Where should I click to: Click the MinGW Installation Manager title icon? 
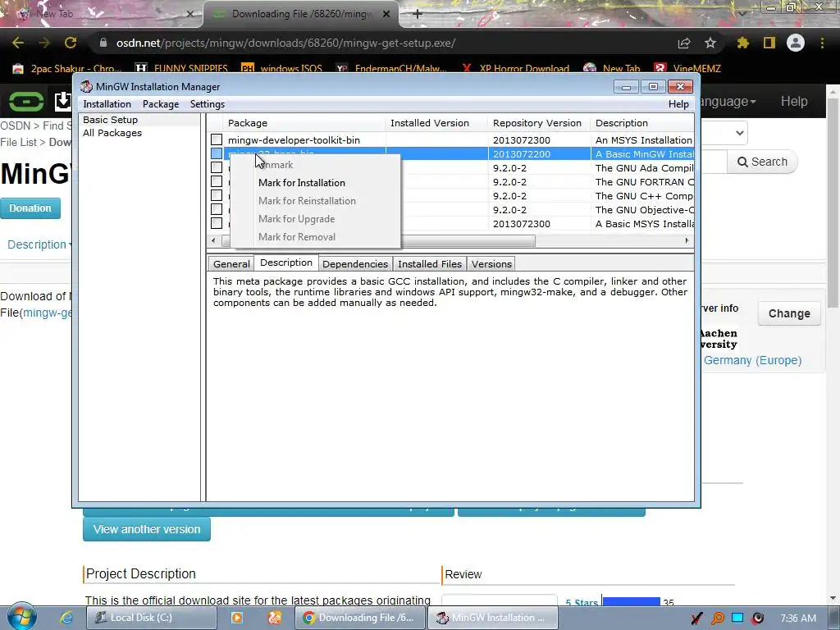coord(85,86)
